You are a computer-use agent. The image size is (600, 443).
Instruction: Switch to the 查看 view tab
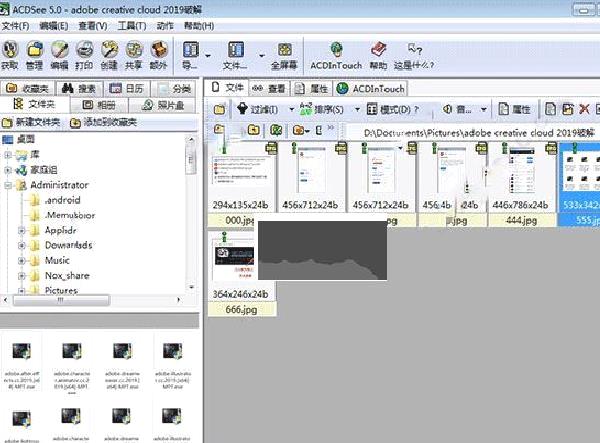point(269,88)
